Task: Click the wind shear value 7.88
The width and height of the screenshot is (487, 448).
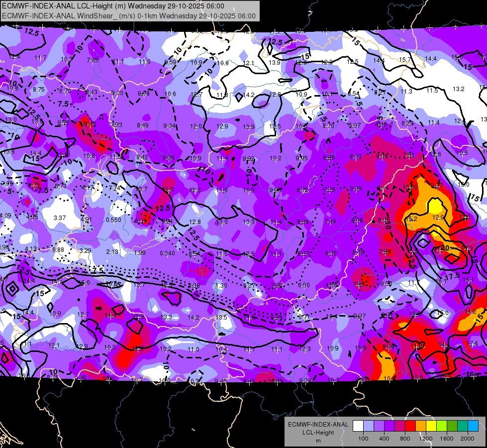Action: pyautogui.click(x=385, y=251)
